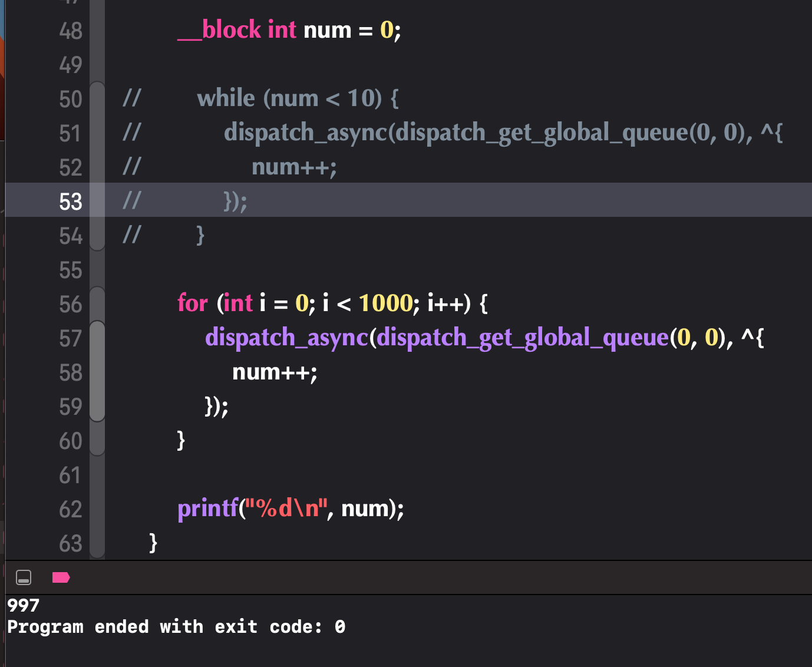Hide the debug area with the panel icon
This screenshot has height=667, width=812.
pos(24,577)
